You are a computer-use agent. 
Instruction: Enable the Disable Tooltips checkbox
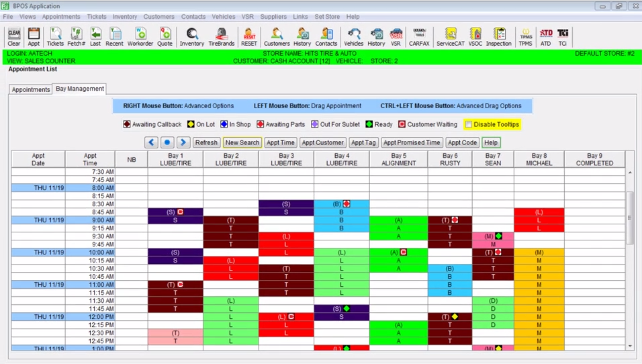[469, 124]
